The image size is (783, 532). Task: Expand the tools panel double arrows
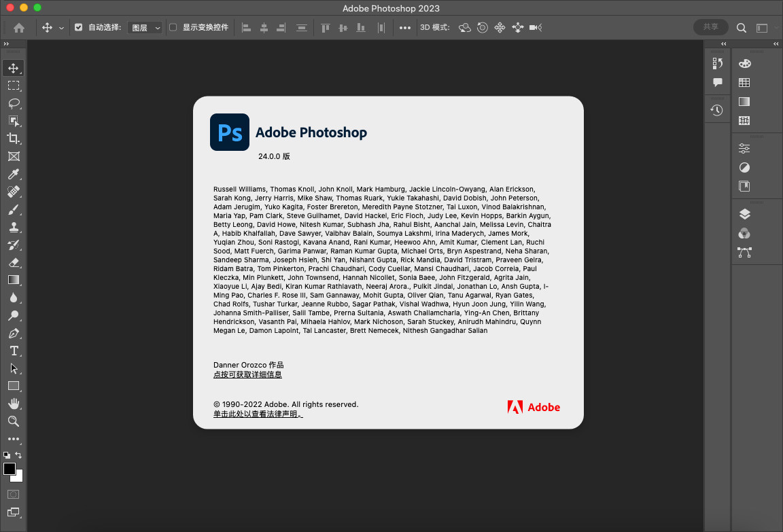click(x=6, y=44)
